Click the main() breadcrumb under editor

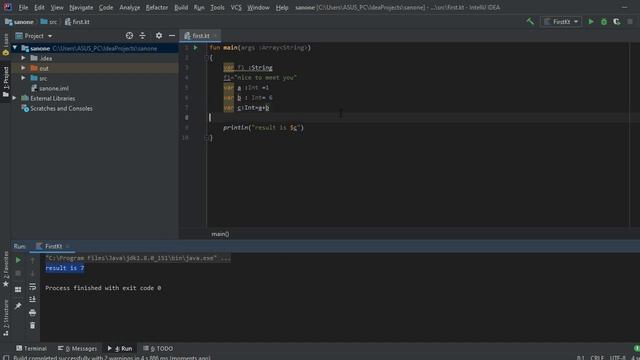pyautogui.click(x=220, y=234)
